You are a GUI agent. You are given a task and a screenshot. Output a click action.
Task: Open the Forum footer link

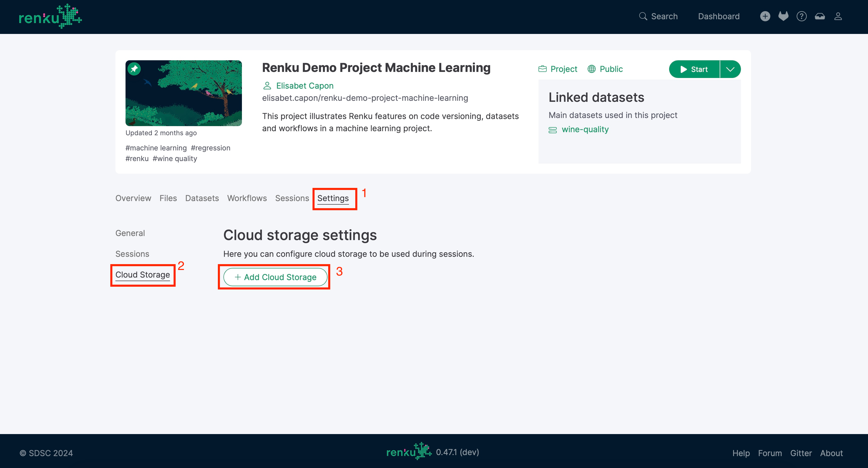770,453
